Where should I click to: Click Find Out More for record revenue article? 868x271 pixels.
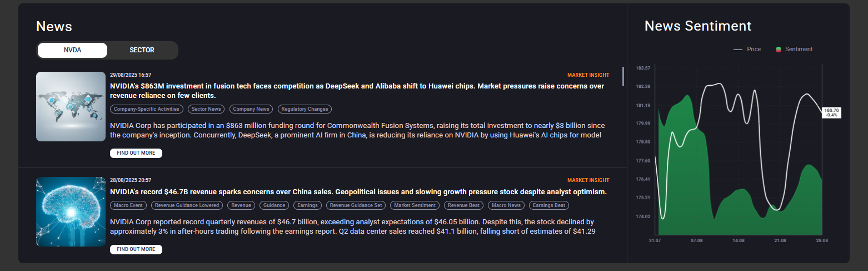(x=136, y=249)
